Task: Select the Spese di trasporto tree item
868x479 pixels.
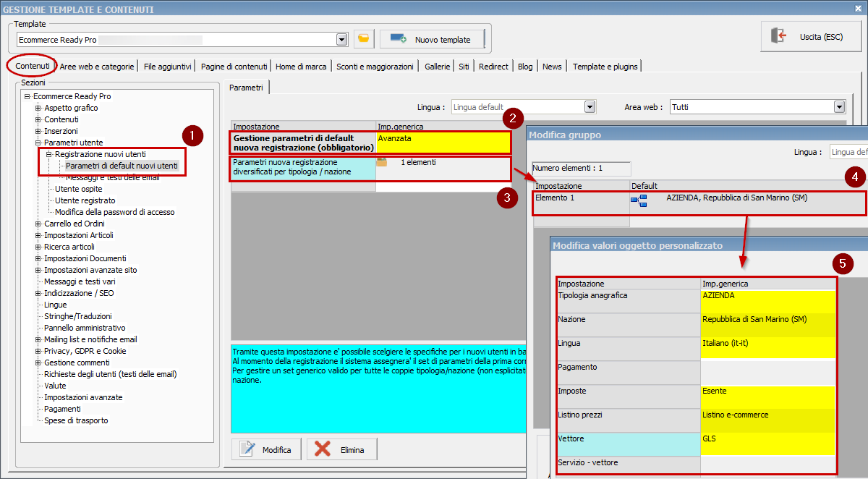Action: 76,420
